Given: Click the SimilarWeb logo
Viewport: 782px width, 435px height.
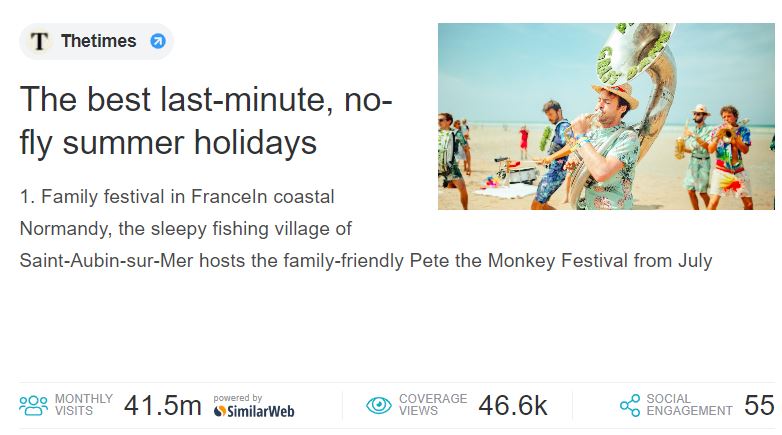Looking at the screenshot, I should pos(254,411).
